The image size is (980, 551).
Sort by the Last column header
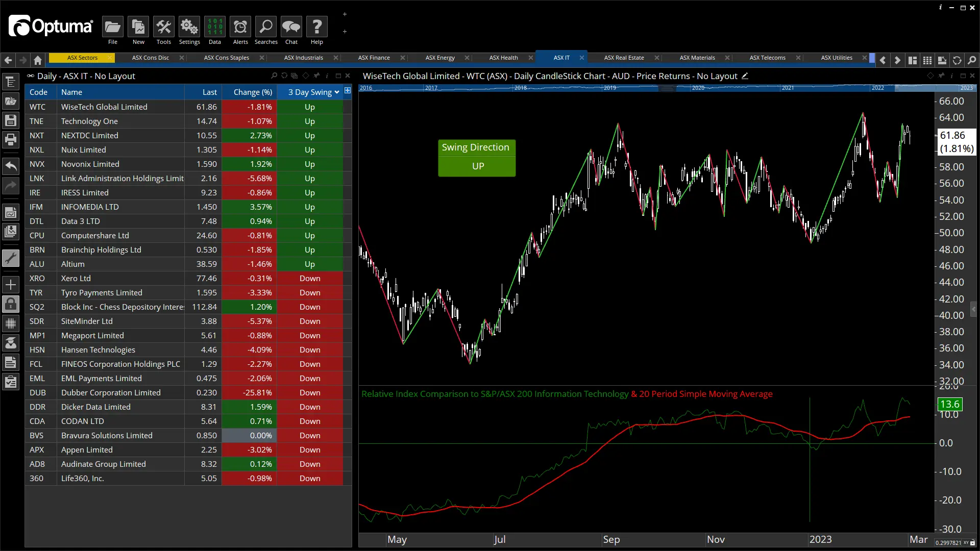pyautogui.click(x=203, y=92)
